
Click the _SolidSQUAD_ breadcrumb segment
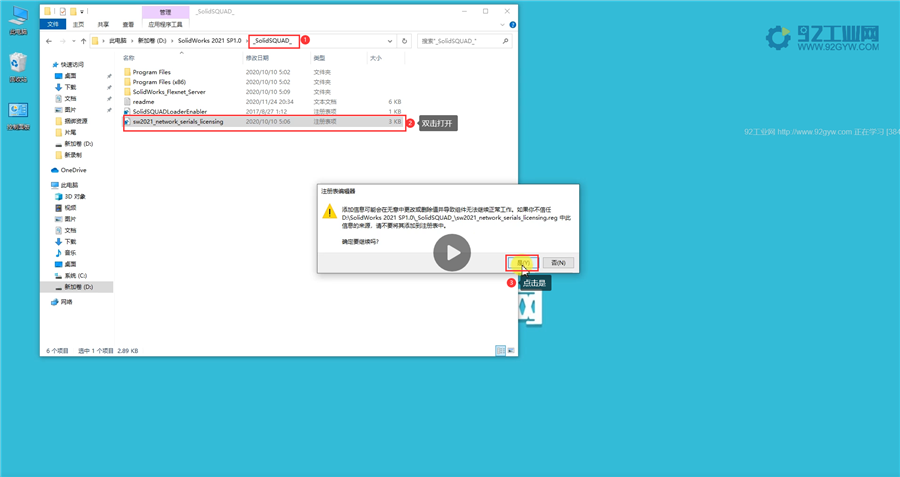pos(273,41)
